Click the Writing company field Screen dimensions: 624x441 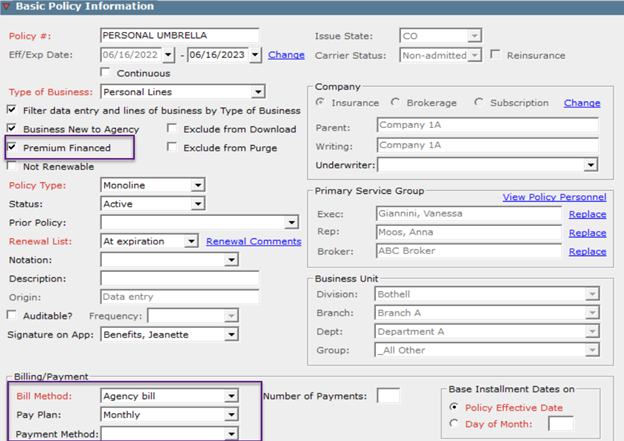click(488, 145)
